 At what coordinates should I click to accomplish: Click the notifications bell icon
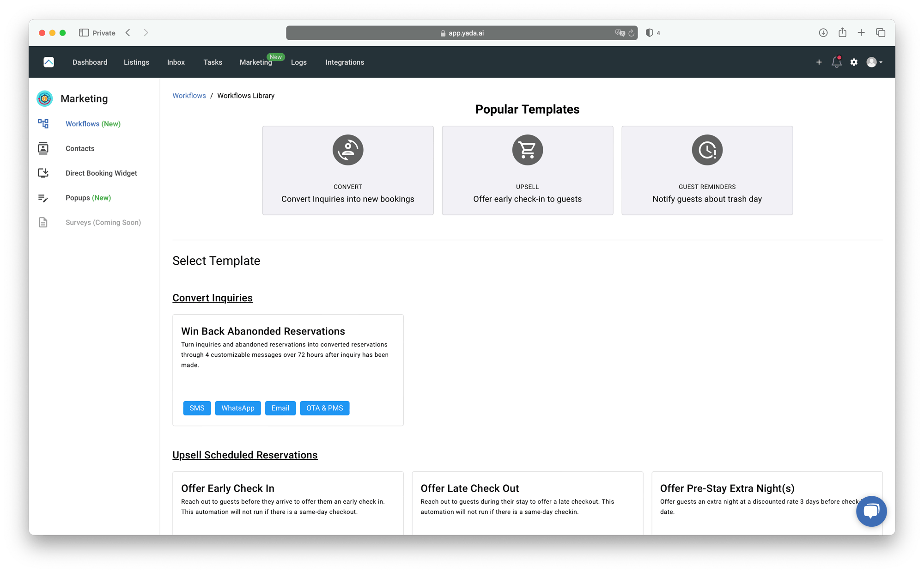click(x=836, y=63)
